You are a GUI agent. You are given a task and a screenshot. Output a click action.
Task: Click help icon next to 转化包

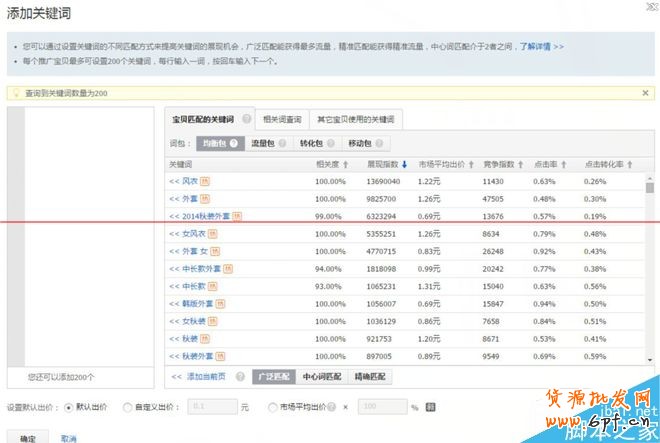(x=331, y=144)
